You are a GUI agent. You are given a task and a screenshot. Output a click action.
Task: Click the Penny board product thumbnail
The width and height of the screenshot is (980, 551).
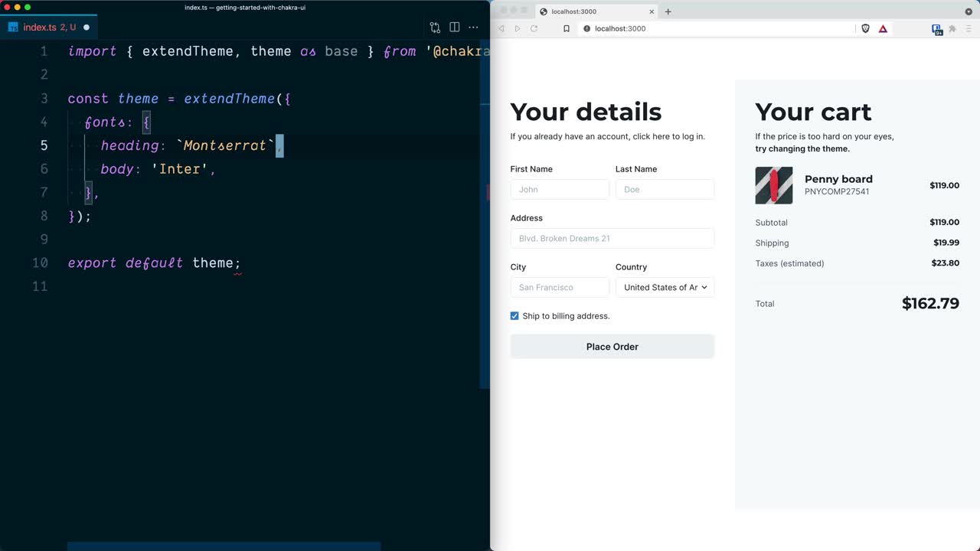[773, 185]
